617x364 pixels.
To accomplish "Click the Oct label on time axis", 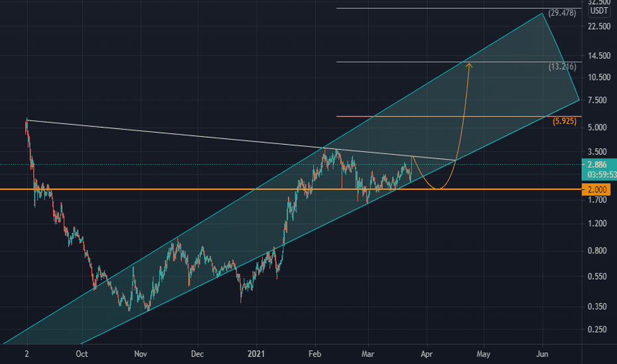I will [x=81, y=354].
